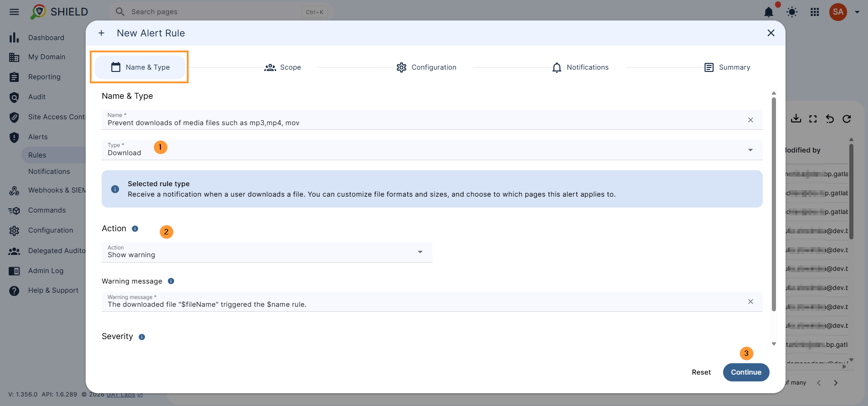Jump to the Summary step
The width and height of the screenshot is (868, 406).
[x=727, y=67]
